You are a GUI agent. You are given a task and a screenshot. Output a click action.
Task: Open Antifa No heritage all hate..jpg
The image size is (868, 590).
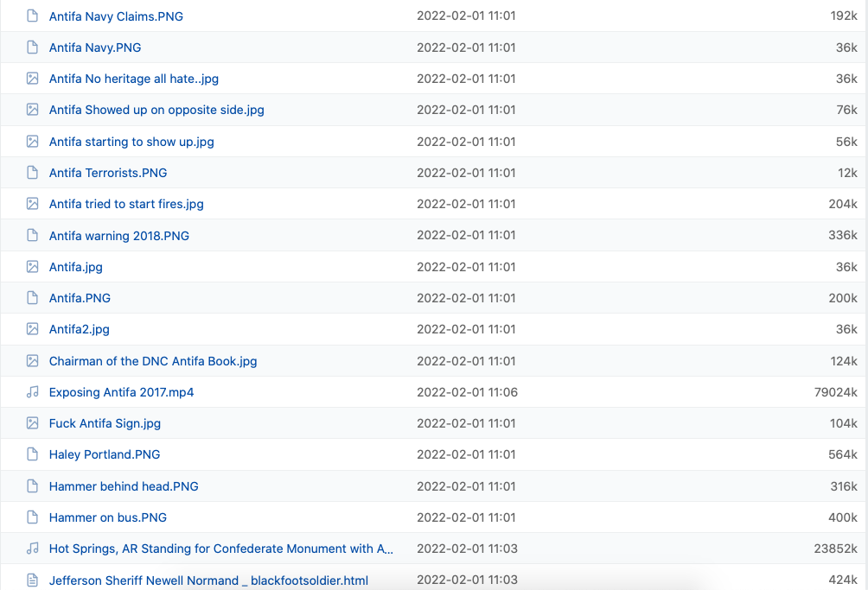[134, 79]
